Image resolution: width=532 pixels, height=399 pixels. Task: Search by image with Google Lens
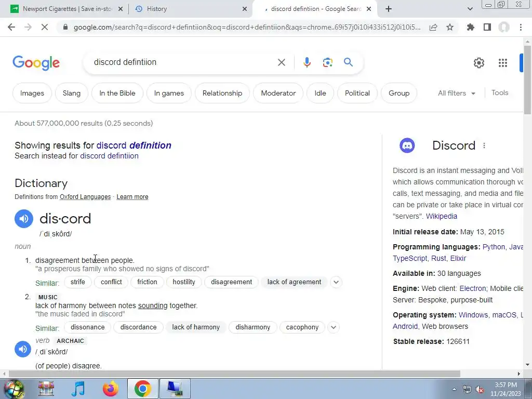(327, 62)
